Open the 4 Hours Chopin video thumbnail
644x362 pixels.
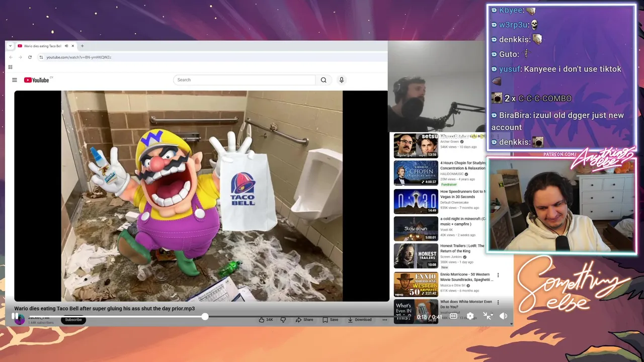pyautogui.click(x=416, y=173)
